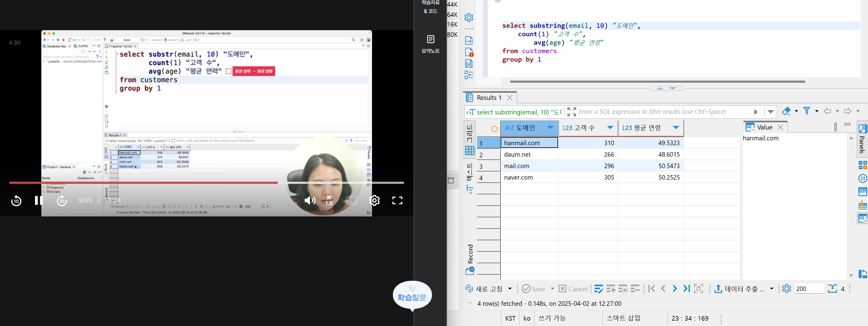Open the 요약노트 summary note
Viewport: 868px width, 326px height.
click(431, 44)
